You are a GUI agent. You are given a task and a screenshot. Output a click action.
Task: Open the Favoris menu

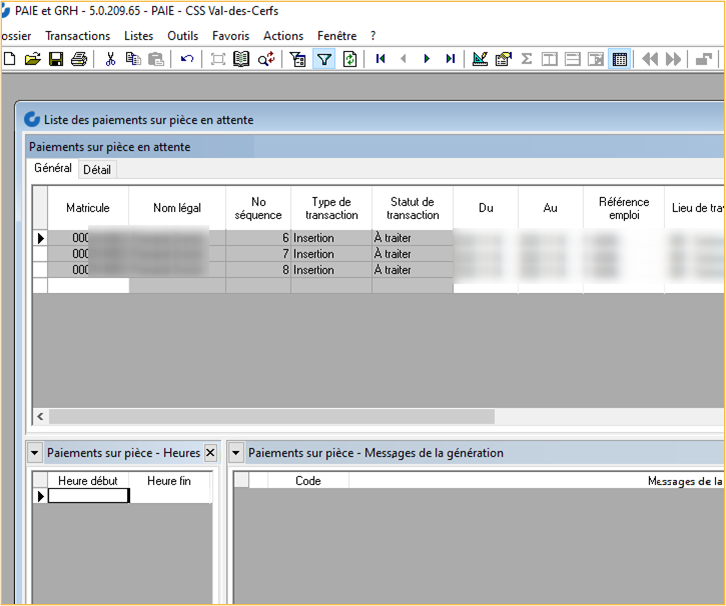(x=231, y=36)
